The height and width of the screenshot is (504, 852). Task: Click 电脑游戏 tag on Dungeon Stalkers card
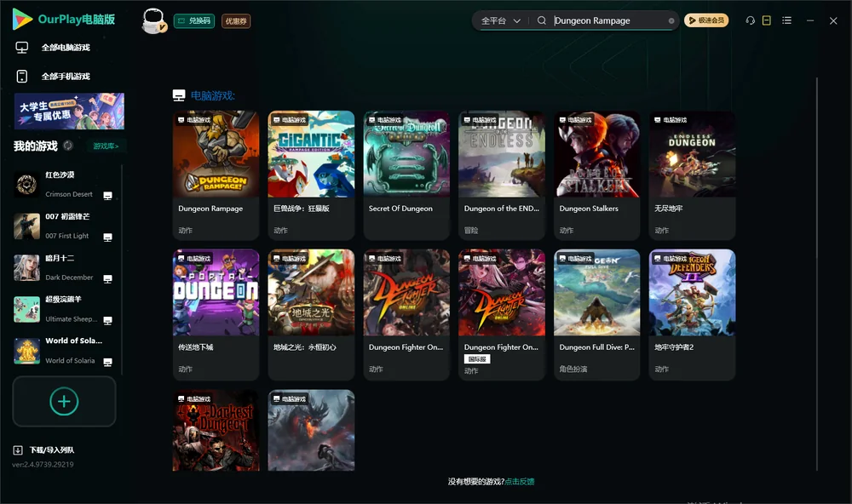(x=575, y=120)
